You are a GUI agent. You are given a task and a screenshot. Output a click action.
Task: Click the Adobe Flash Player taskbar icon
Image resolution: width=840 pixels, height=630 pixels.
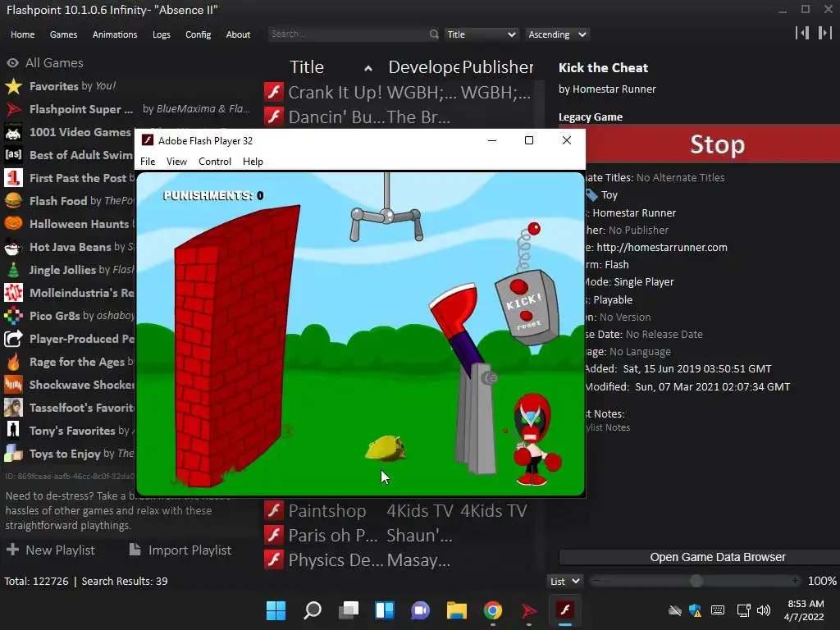click(x=565, y=610)
